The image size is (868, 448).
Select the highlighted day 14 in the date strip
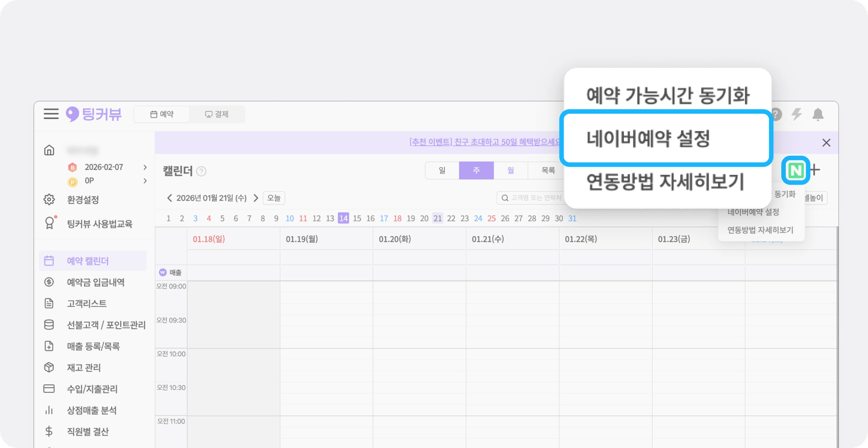pyautogui.click(x=343, y=218)
